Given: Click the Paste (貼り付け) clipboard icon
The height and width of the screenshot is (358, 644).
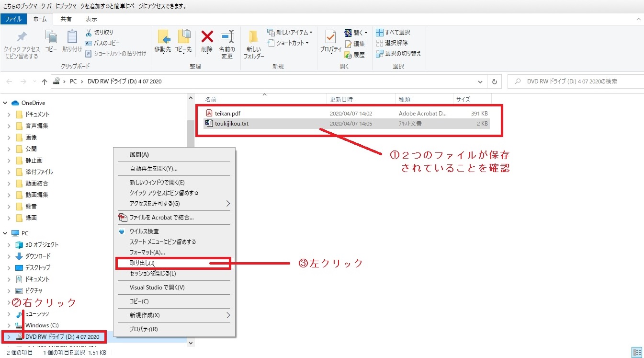Looking at the screenshot, I should point(72,37).
